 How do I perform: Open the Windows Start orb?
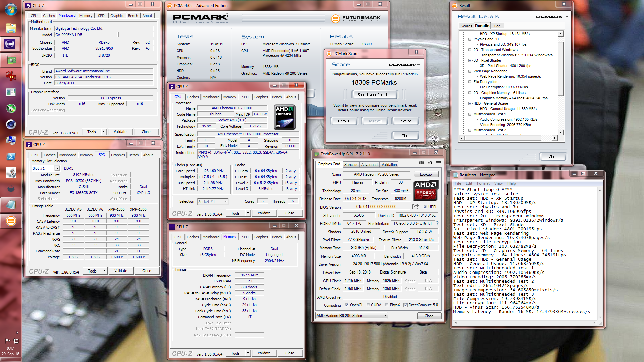click(11, 9)
